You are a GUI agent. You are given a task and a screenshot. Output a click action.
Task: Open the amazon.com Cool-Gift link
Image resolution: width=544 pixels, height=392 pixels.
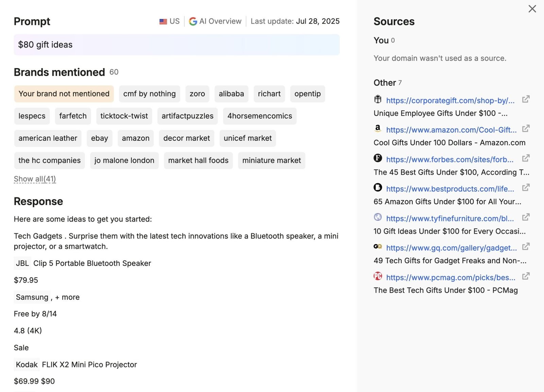click(451, 130)
